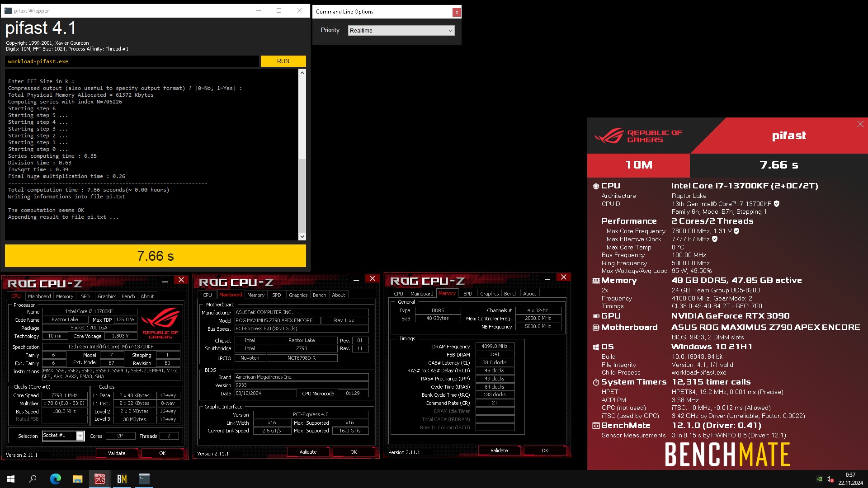Screen dimensions: 868x488
Task: Open Bench tab in the Mainboard CPU-Z window
Action: pyautogui.click(x=320, y=295)
